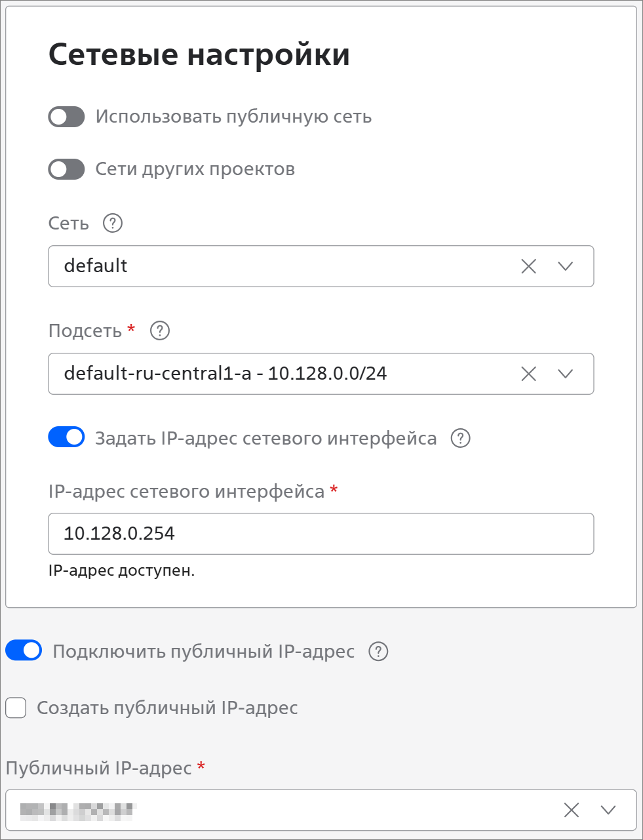Screen dimensions: 643x840
Task: Click the help icon next to Сеть
Action: 113,224
